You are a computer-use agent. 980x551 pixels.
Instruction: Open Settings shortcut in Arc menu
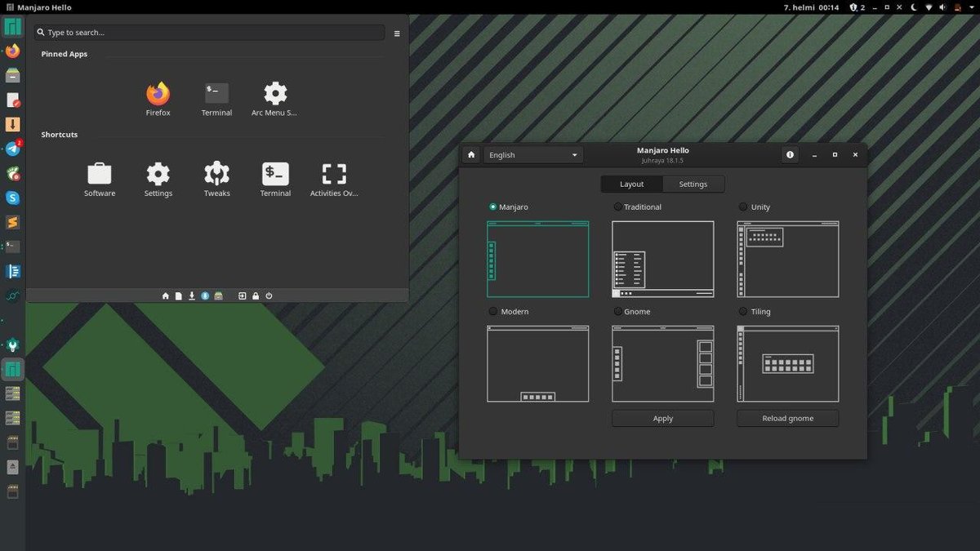coord(158,180)
